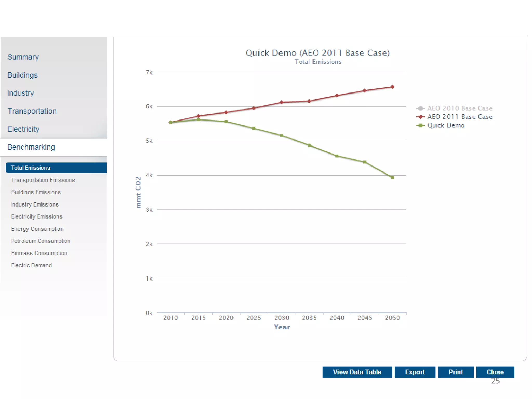This screenshot has width=532, height=399.
Task: Show the Petroleum Consumption chart
Action: (41, 241)
